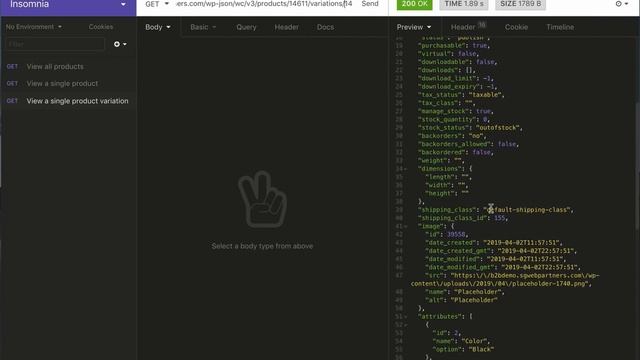Open the No Environment dropdown
Image resolution: width=640 pixels, height=360 pixels.
[x=34, y=27]
